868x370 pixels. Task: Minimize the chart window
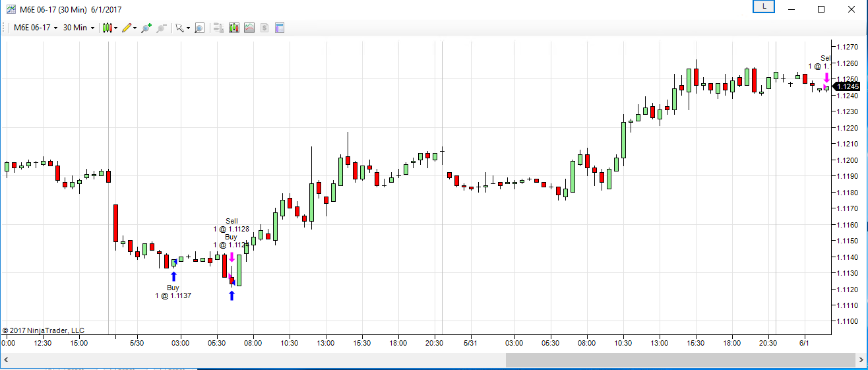(793, 9)
